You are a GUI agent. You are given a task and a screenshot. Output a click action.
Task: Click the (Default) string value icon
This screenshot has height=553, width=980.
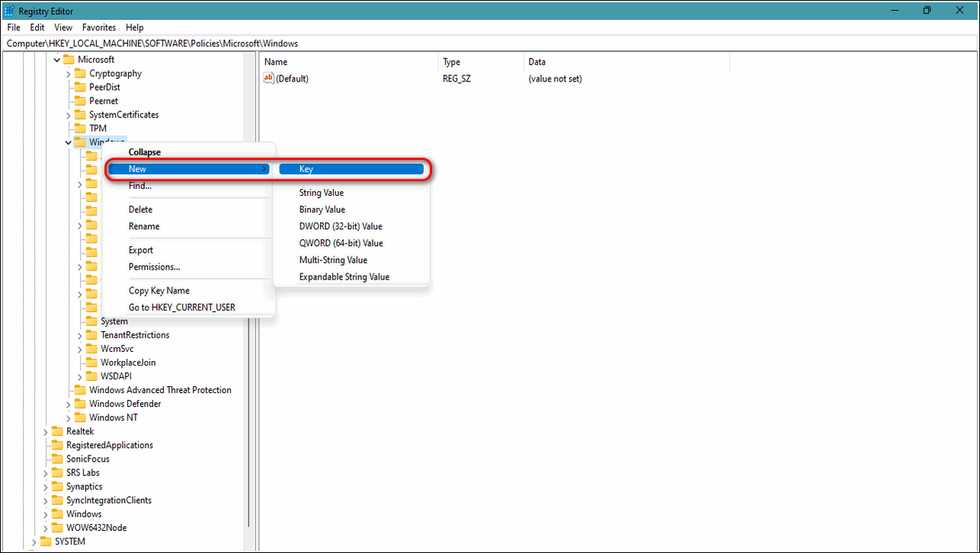tap(267, 78)
